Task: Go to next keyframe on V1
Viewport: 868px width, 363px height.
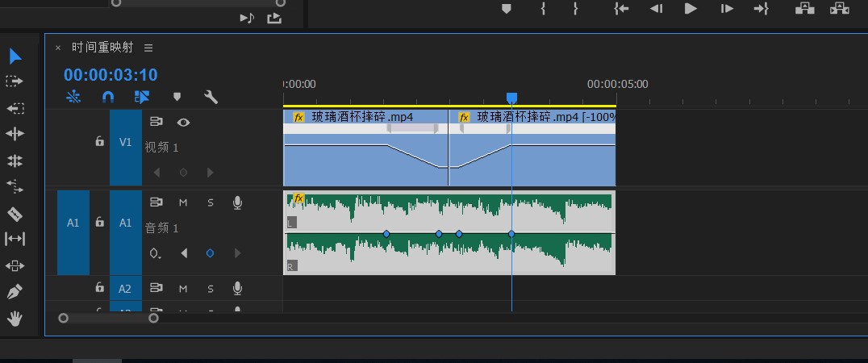Action: (x=210, y=173)
